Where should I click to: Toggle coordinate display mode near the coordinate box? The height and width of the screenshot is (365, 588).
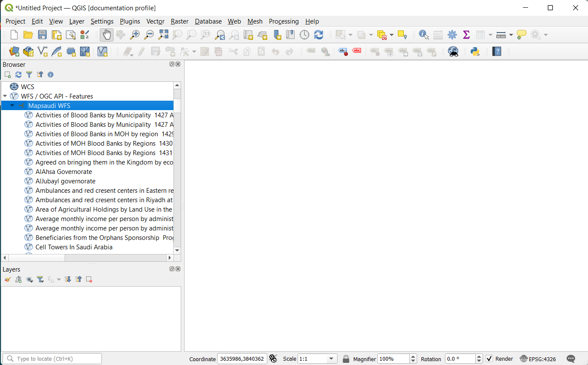pos(273,359)
